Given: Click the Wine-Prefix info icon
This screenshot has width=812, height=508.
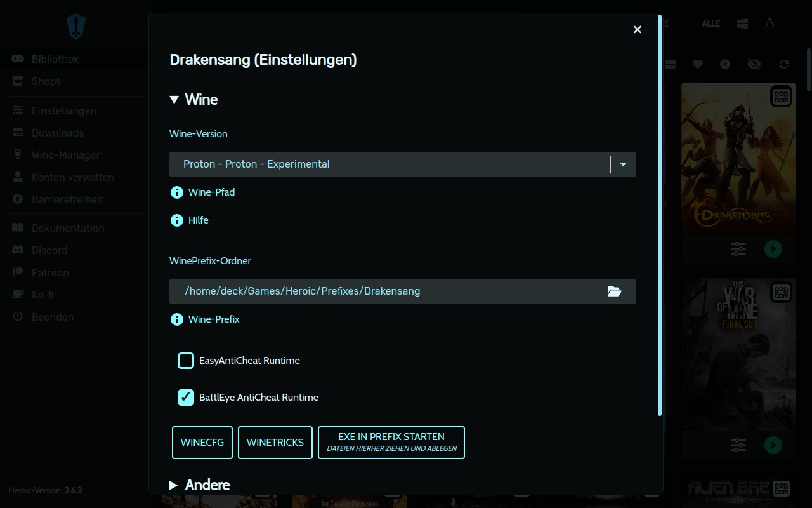Looking at the screenshot, I should [177, 319].
